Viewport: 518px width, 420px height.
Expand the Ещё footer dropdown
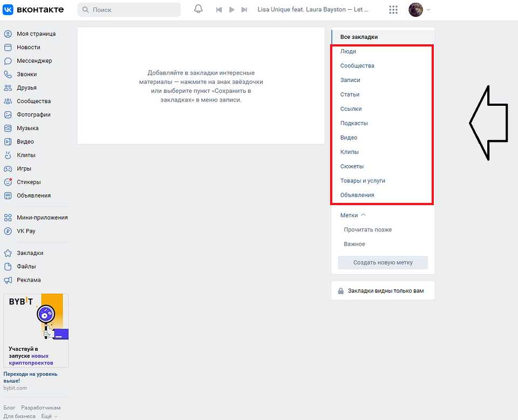tap(49, 416)
